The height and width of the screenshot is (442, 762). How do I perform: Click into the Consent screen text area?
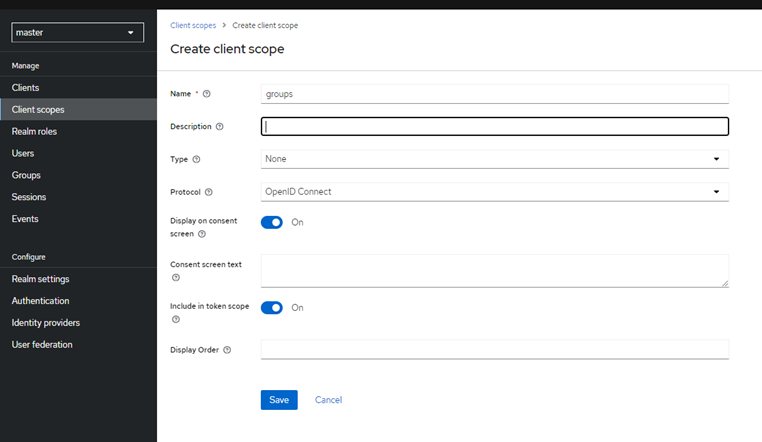[494, 270]
